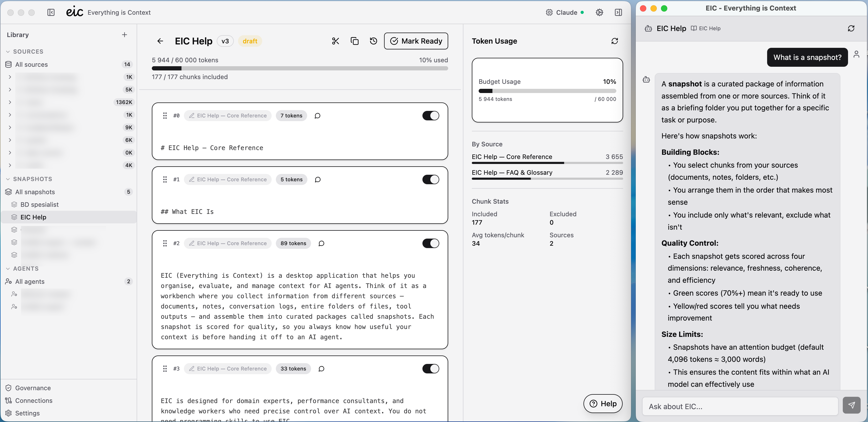The height and width of the screenshot is (422, 868).
Task: Add new library item with plus icon
Action: 124,35
